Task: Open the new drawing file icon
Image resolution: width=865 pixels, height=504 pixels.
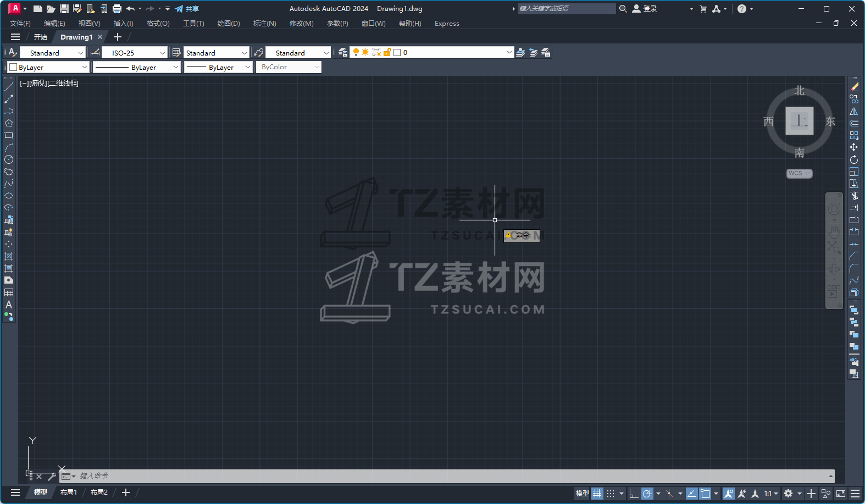Action: pyautogui.click(x=37, y=9)
